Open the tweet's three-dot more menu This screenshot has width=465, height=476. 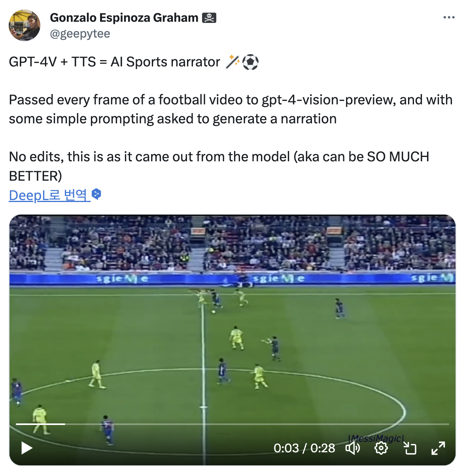(449, 18)
